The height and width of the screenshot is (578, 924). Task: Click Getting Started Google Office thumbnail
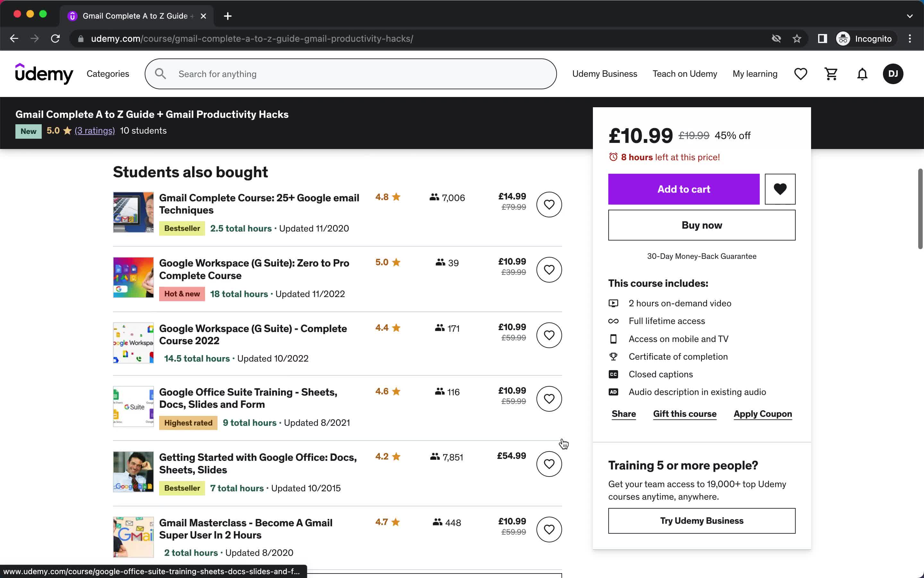(x=133, y=472)
